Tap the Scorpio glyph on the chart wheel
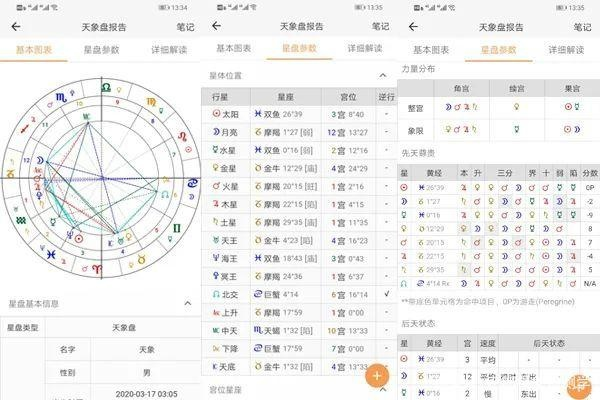This screenshot has height=400, width=600. (62, 99)
